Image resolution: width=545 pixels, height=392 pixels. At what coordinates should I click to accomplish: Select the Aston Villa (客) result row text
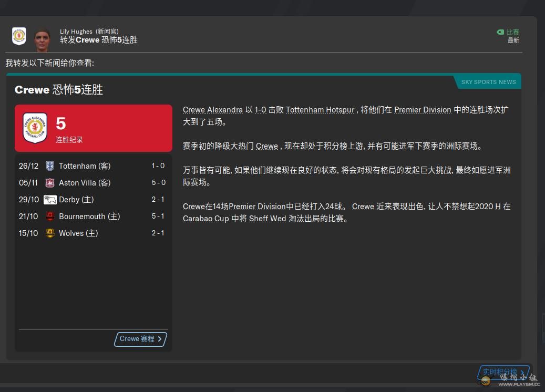point(85,183)
